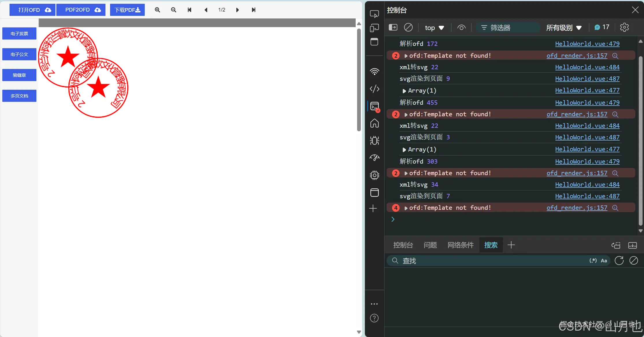Toggle the console sidebar panel icon
This screenshot has height=337, width=644.
[393, 27]
